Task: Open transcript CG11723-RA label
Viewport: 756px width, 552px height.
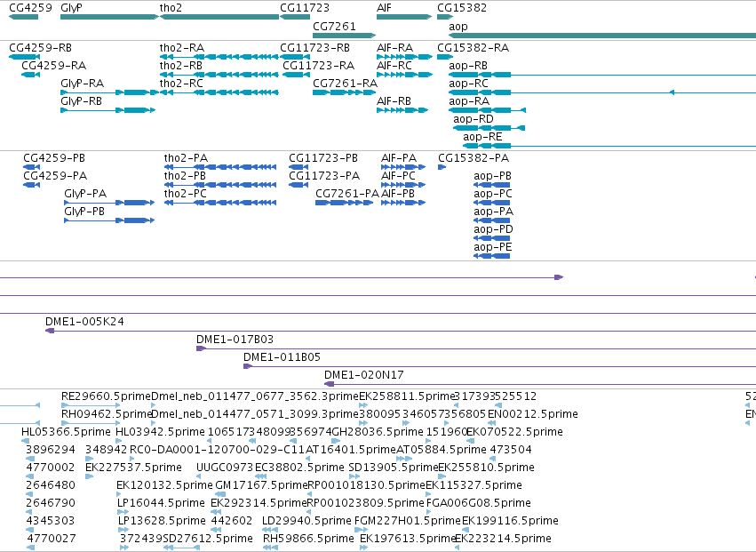Action: coord(318,66)
